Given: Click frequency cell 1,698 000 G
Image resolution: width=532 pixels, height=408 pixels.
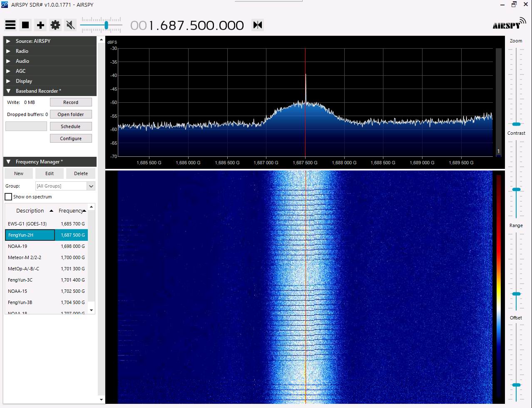Looking at the screenshot, I should (72, 246).
